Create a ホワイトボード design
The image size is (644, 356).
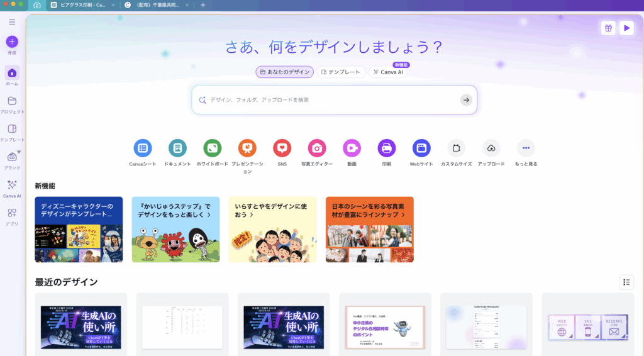click(213, 148)
